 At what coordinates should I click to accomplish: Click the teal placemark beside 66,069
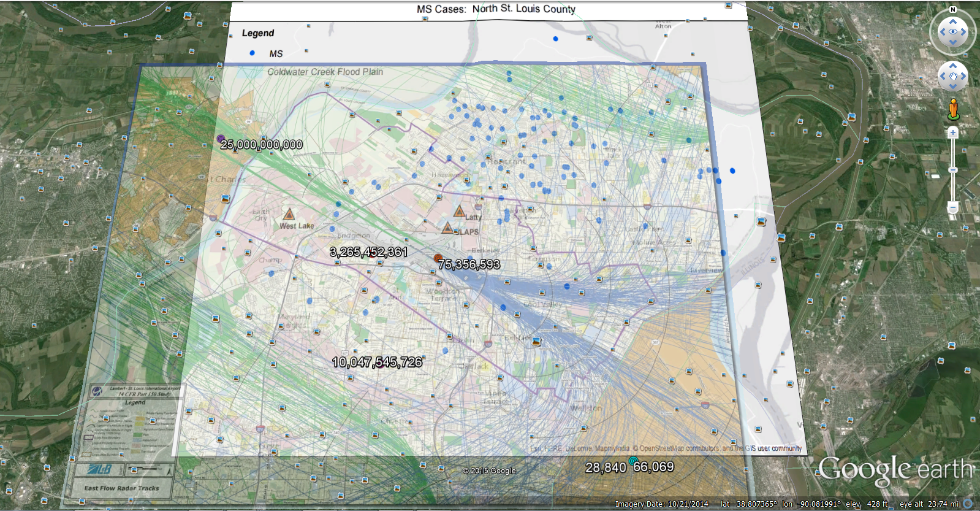tap(633, 461)
